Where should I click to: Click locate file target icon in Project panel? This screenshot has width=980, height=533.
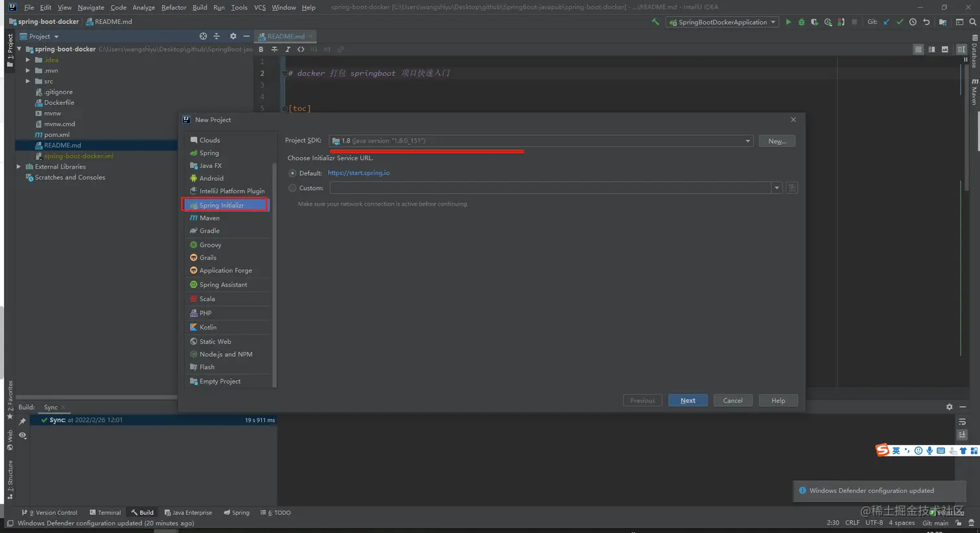click(203, 36)
